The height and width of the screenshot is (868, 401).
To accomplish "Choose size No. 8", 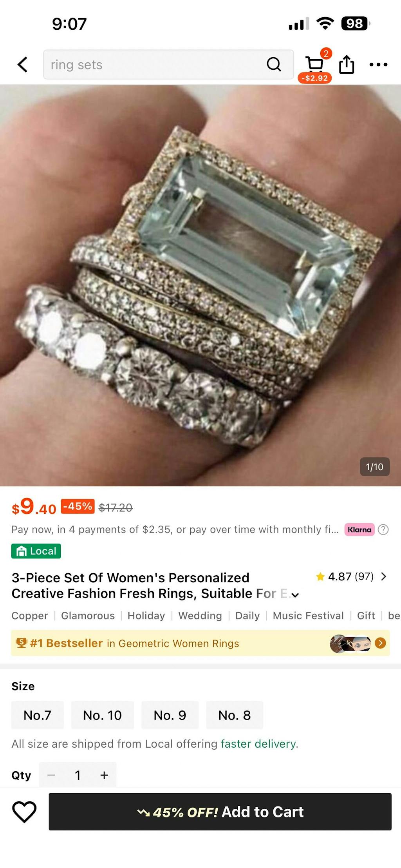I will [235, 715].
